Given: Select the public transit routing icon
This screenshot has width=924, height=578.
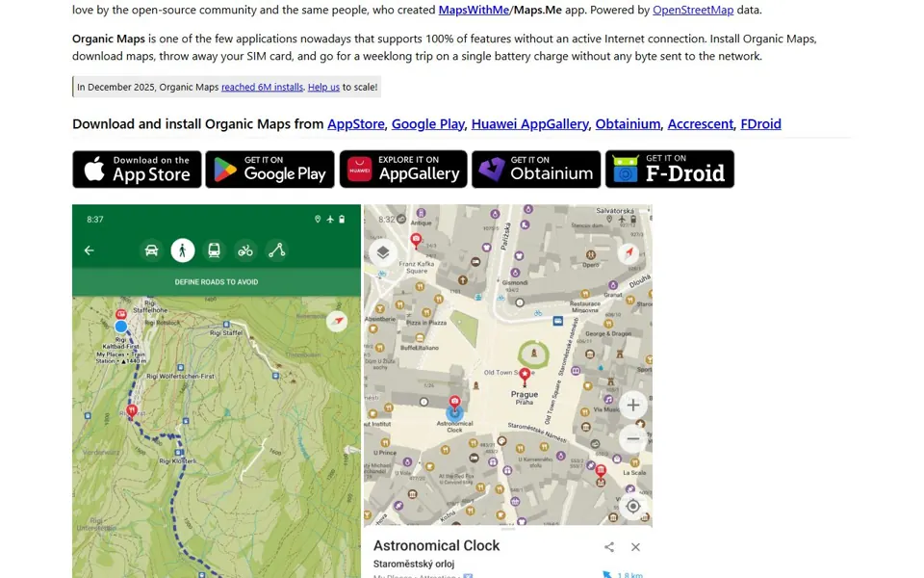Looking at the screenshot, I should [214, 250].
